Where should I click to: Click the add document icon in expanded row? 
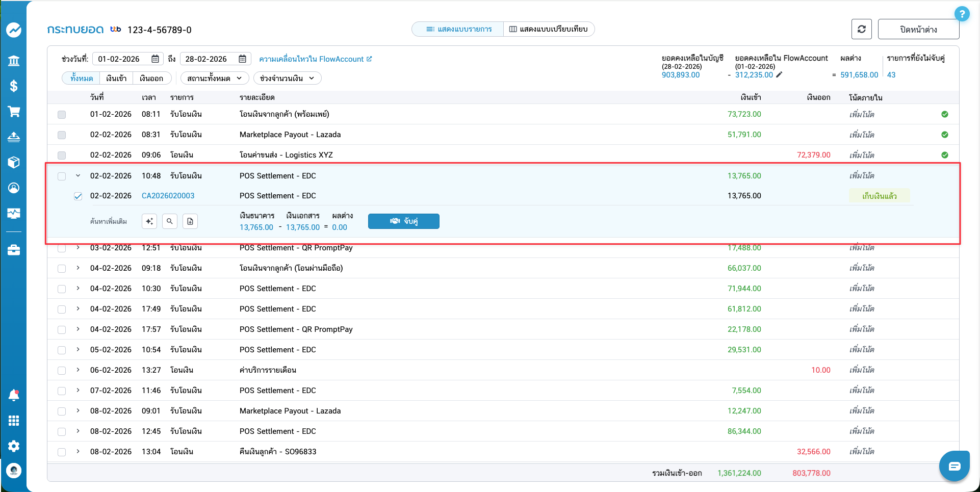[190, 221]
